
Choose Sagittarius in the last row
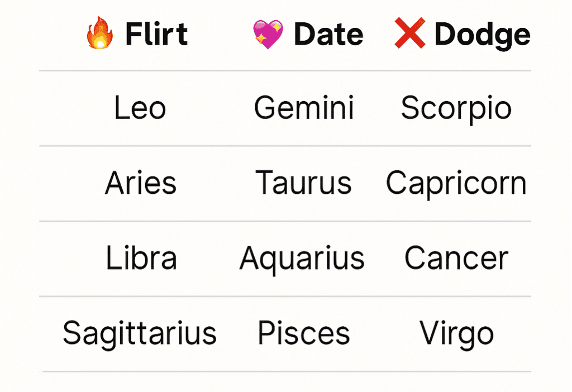tap(140, 334)
